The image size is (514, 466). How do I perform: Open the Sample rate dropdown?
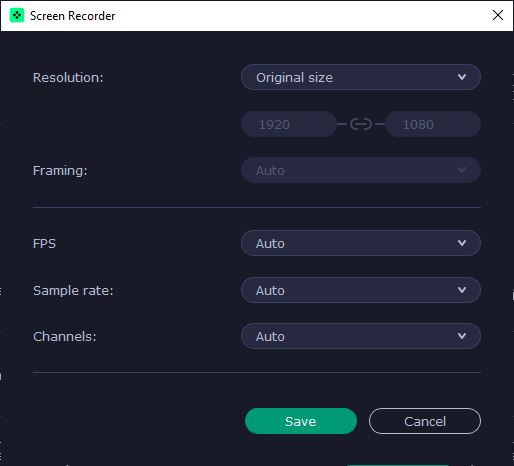click(361, 290)
